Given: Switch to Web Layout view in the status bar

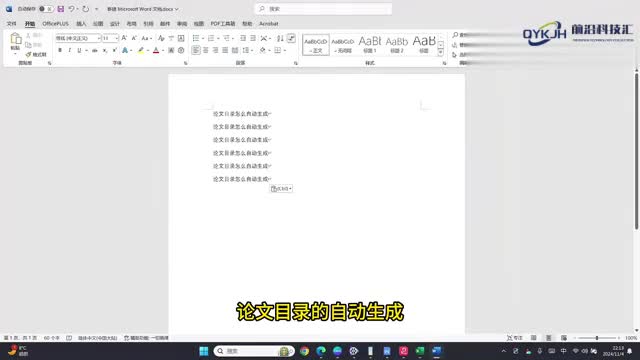Looking at the screenshot, I should click(564, 338).
